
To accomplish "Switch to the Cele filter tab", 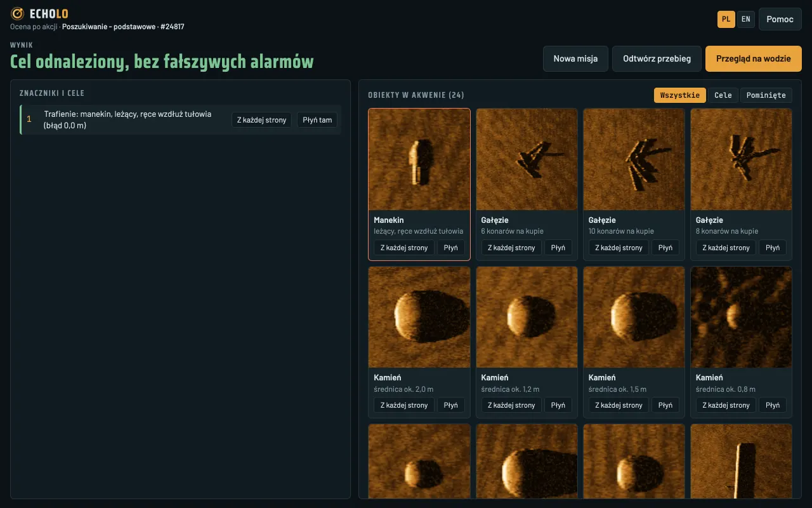I will tap(723, 95).
